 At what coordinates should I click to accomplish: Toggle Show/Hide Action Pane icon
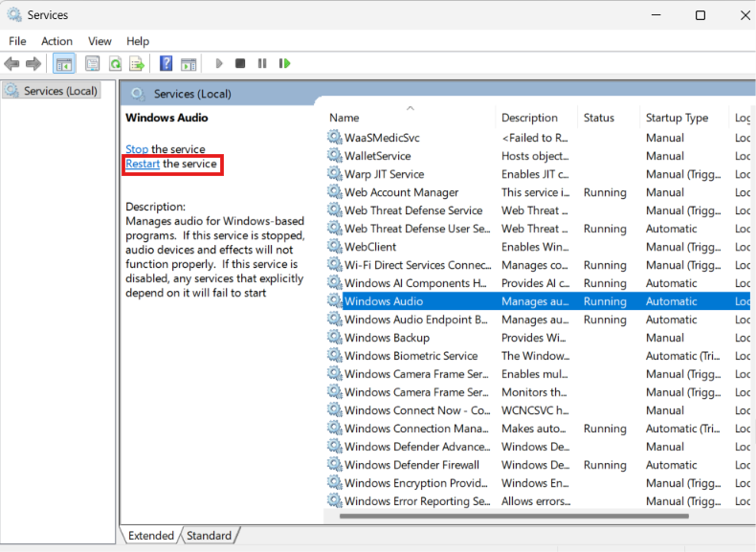[x=189, y=64]
